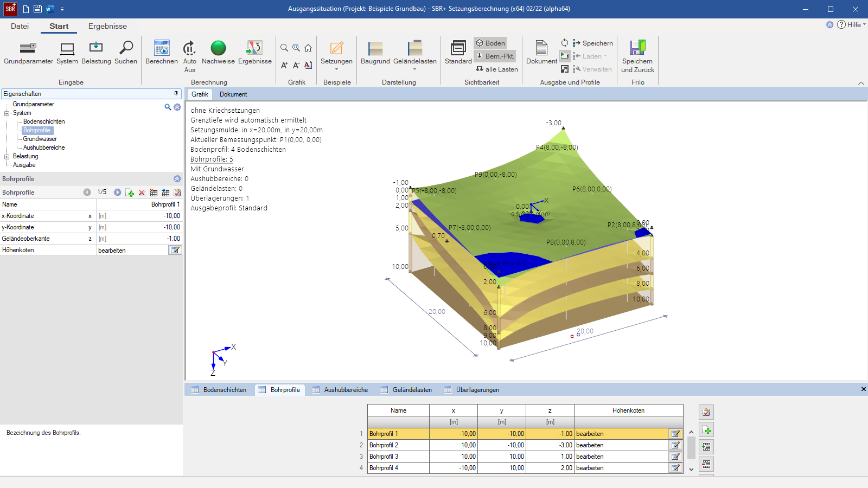Run the Berechnen calculation

click(x=162, y=53)
